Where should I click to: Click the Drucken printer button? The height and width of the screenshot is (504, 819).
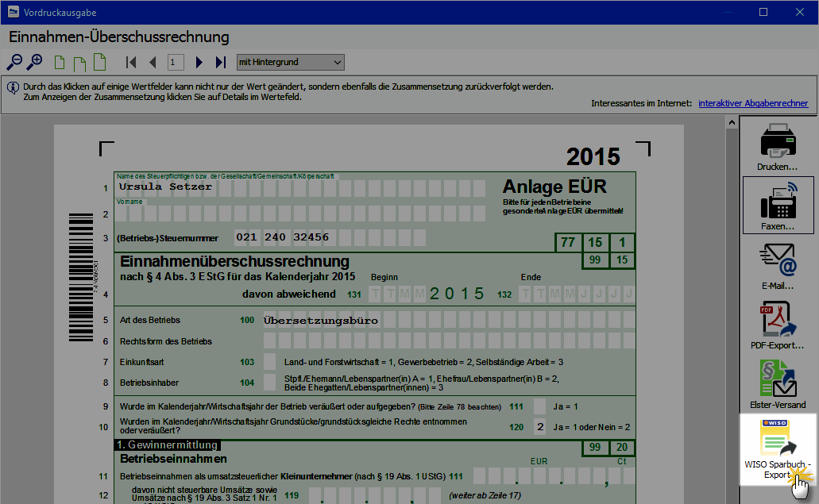[778, 147]
